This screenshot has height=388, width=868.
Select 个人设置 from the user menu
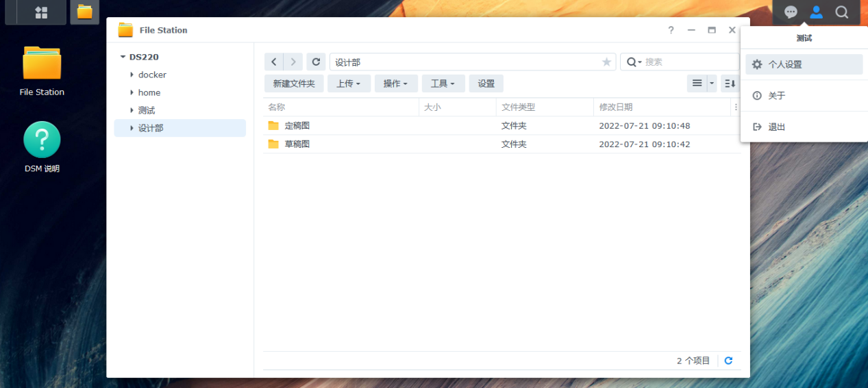803,64
